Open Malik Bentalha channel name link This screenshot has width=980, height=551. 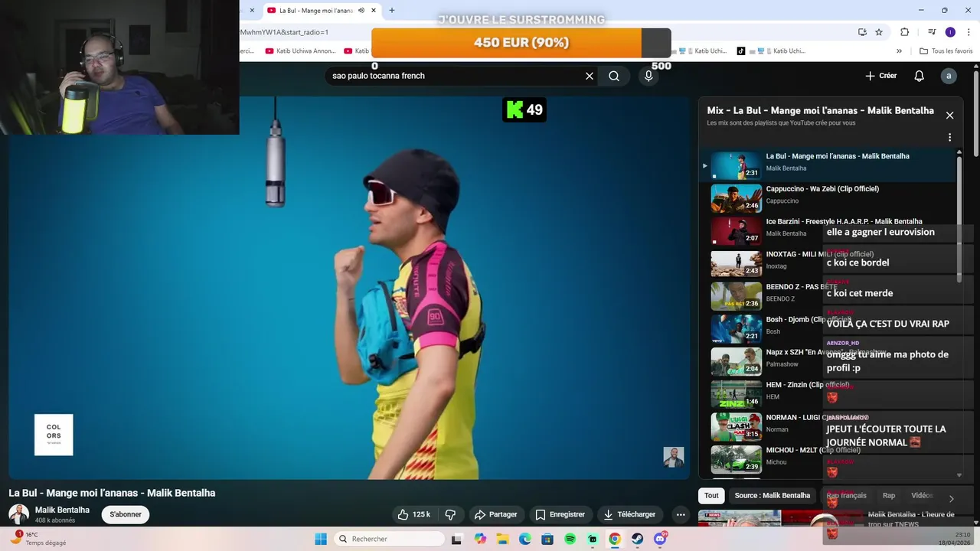(62, 510)
